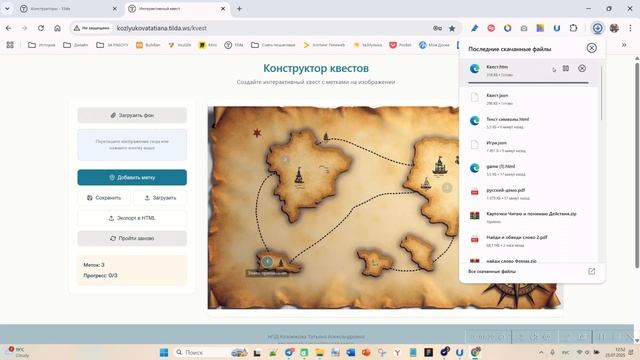Show Квест.htm in its folder
640x360 pixels.
point(566,69)
